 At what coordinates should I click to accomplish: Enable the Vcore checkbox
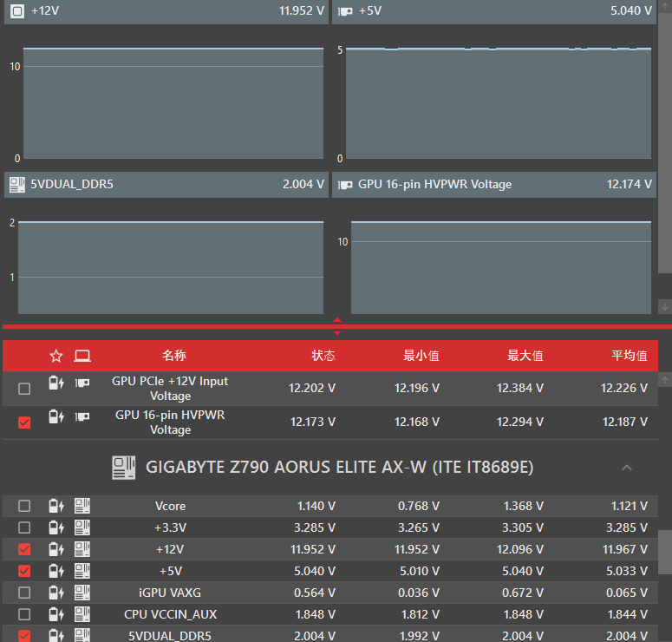pyautogui.click(x=24, y=506)
